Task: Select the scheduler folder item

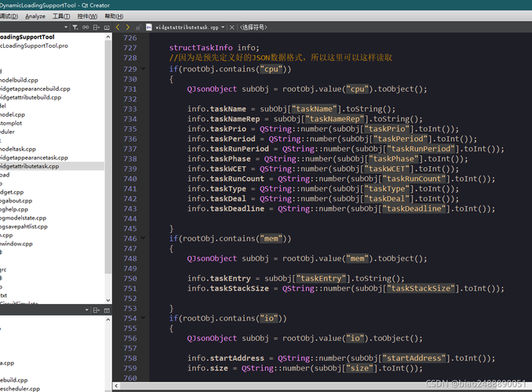Action: tap(7, 132)
